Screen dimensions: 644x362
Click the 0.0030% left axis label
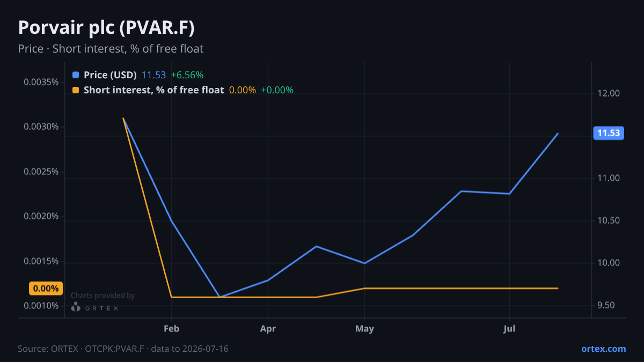(x=41, y=127)
